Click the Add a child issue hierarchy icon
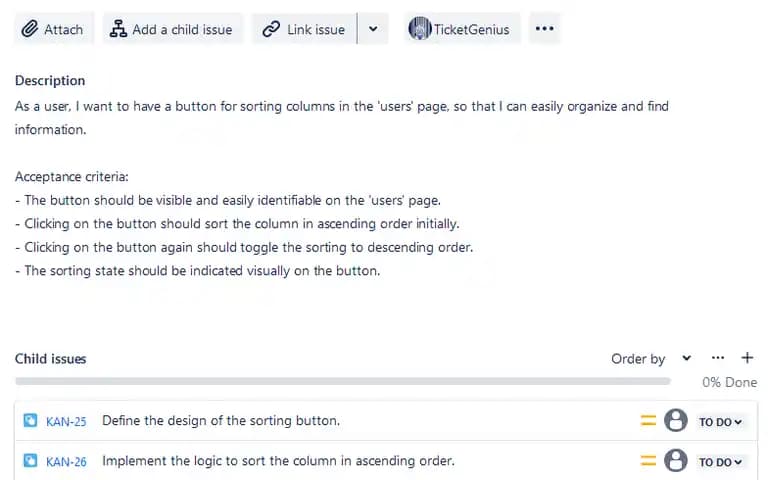The height and width of the screenshot is (480, 768). pyautogui.click(x=118, y=29)
